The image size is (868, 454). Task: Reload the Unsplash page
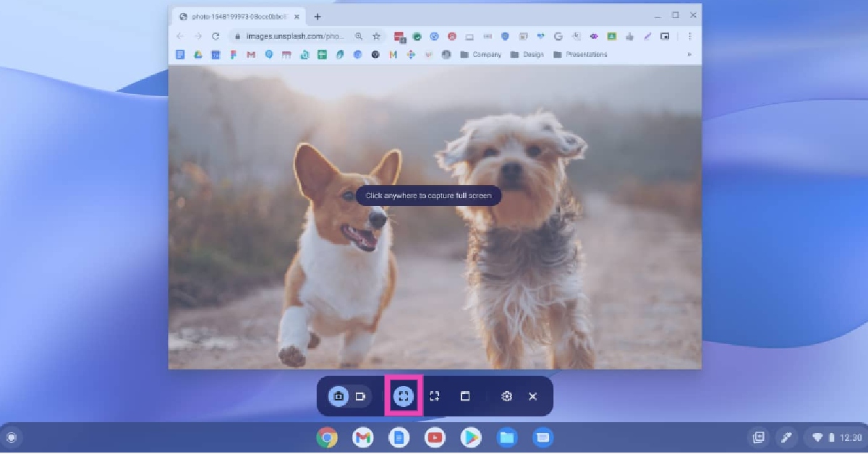216,36
